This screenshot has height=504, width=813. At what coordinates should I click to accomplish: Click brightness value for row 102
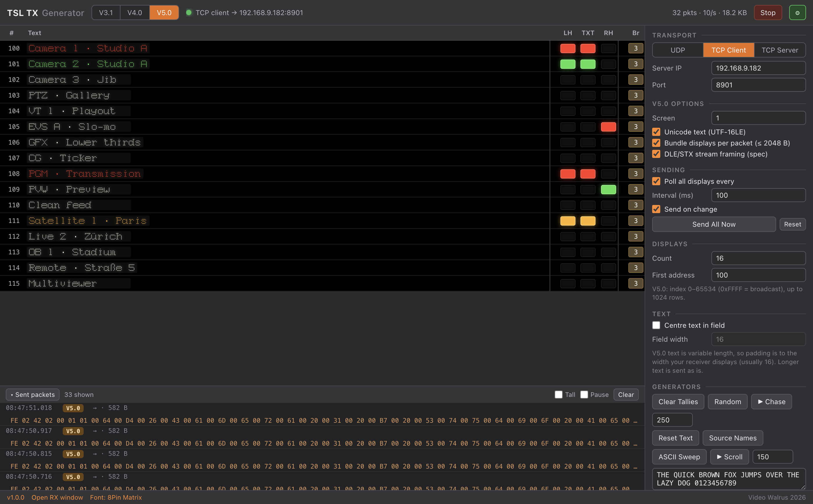(x=635, y=80)
